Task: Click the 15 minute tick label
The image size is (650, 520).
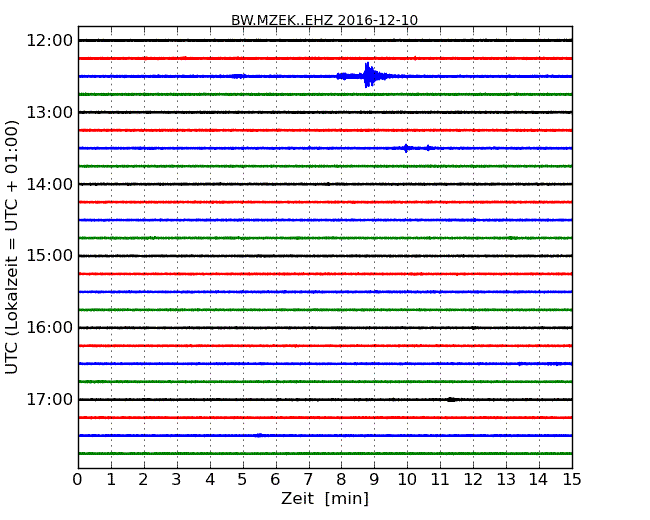Action: pyautogui.click(x=572, y=480)
